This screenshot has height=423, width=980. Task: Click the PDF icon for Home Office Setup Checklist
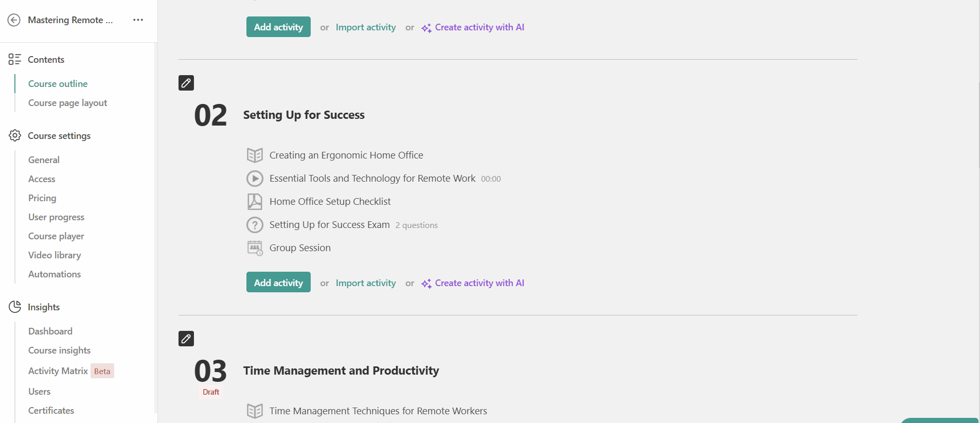(255, 201)
